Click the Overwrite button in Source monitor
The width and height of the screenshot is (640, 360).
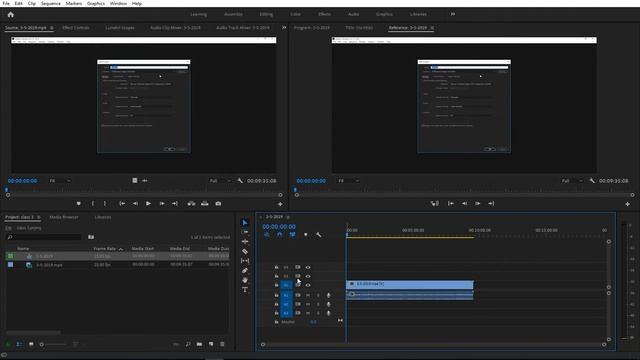point(204,203)
